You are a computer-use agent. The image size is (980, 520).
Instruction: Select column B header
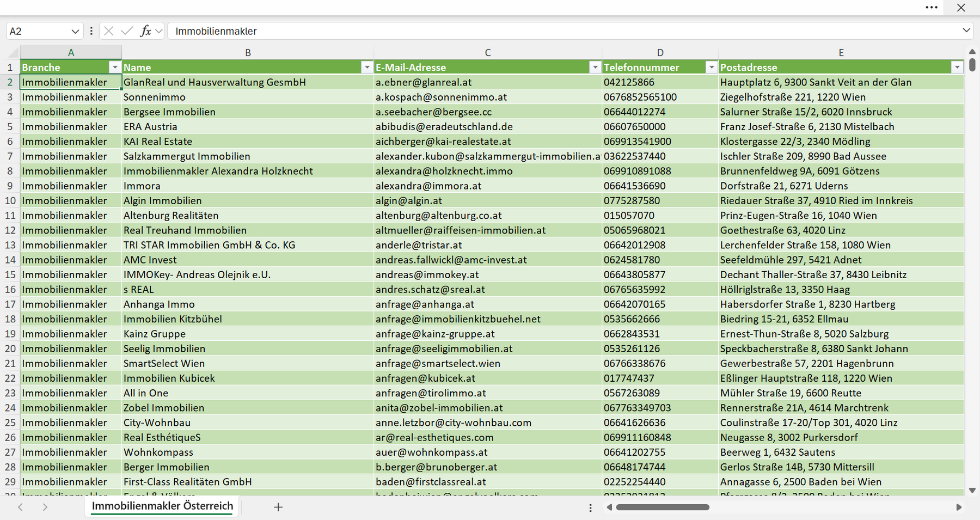[248, 53]
